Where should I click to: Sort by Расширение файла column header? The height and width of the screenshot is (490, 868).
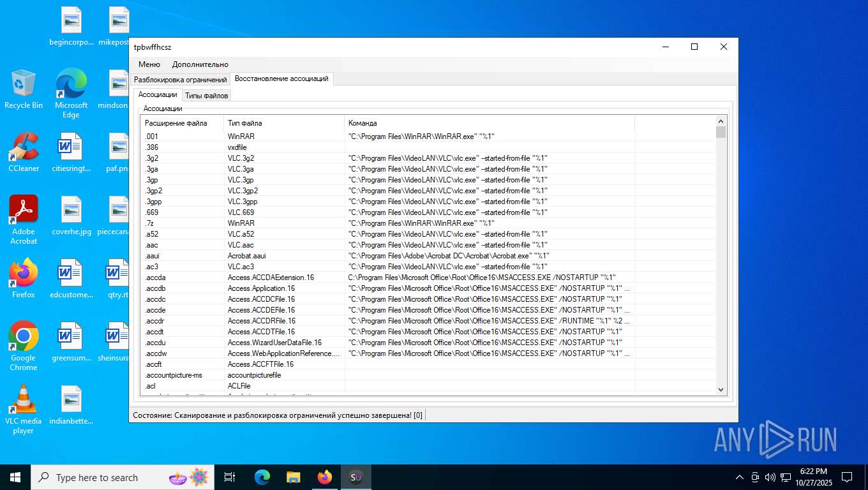183,123
